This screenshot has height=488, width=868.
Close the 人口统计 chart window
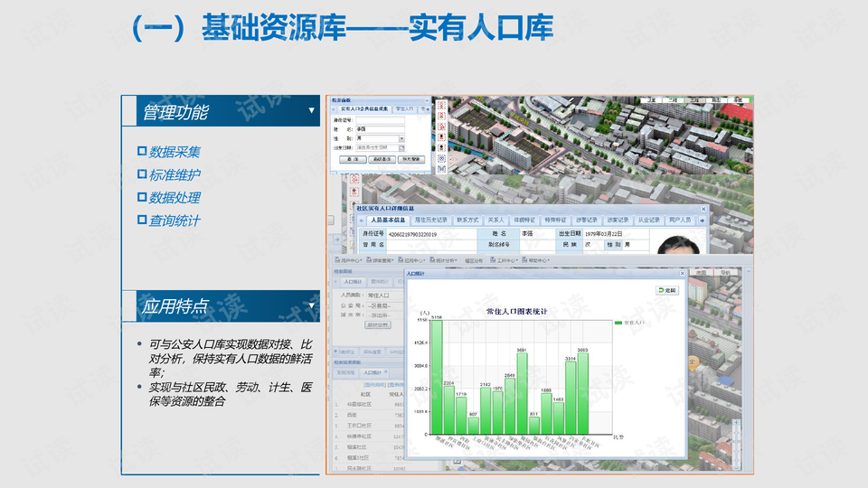681,274
